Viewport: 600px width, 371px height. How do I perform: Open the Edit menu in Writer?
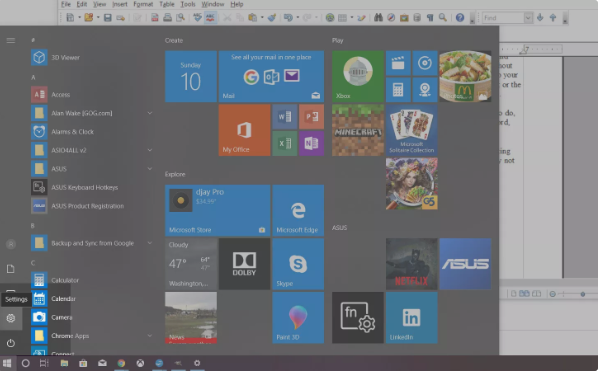pos(82,4)
